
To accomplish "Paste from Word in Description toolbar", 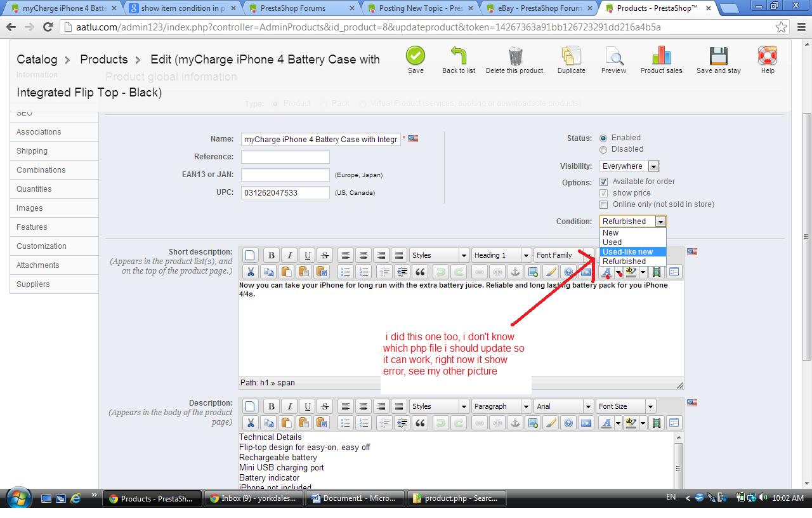I will (322, 423).
